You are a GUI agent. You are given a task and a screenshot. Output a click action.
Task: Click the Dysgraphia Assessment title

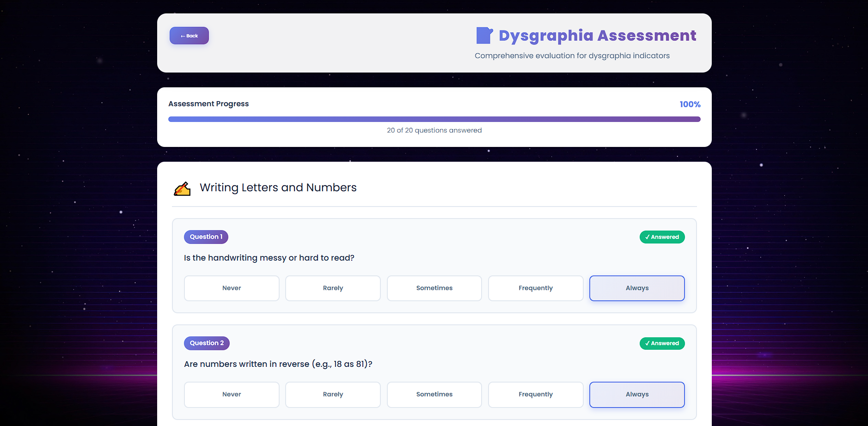597,36
